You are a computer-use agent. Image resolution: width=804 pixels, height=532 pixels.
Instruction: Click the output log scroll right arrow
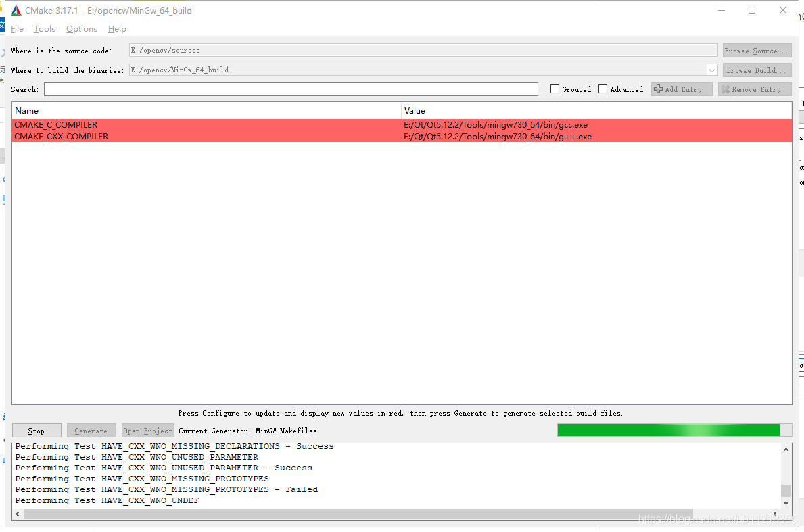click(x=775, y=514)
